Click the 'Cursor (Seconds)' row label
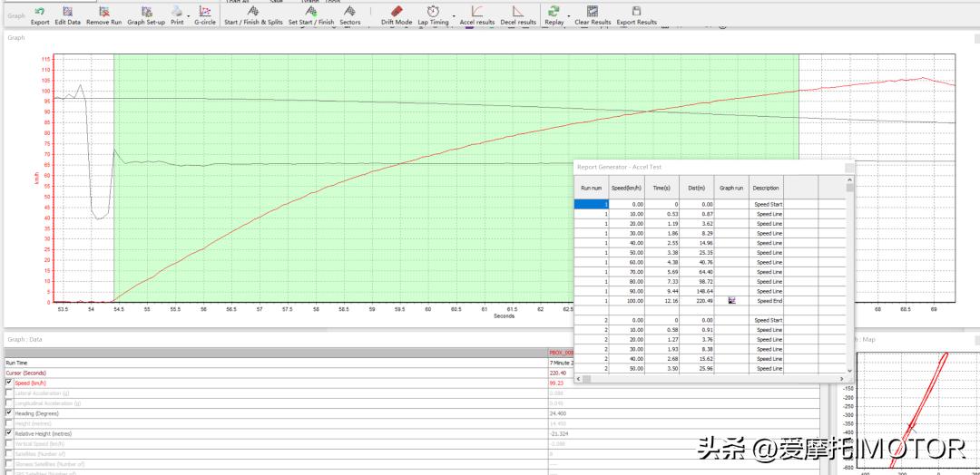The height and width of the screenshot is (475, 980). [x=25, y=373]
